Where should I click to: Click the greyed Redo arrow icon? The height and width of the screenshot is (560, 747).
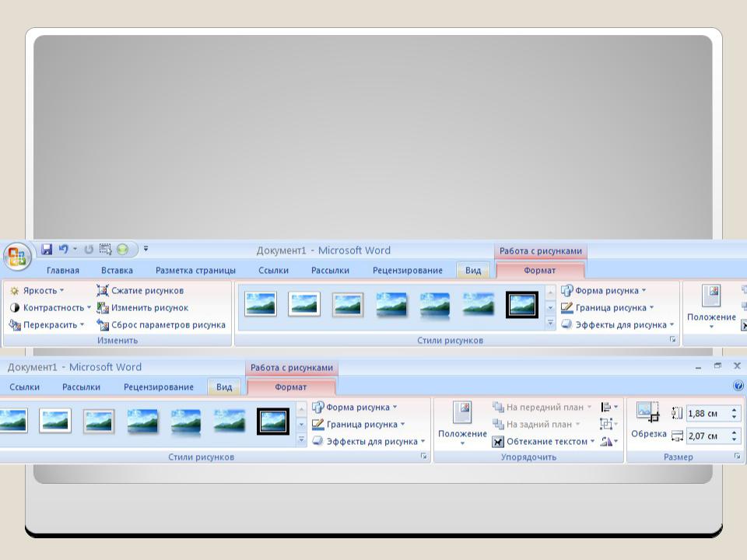89,249
